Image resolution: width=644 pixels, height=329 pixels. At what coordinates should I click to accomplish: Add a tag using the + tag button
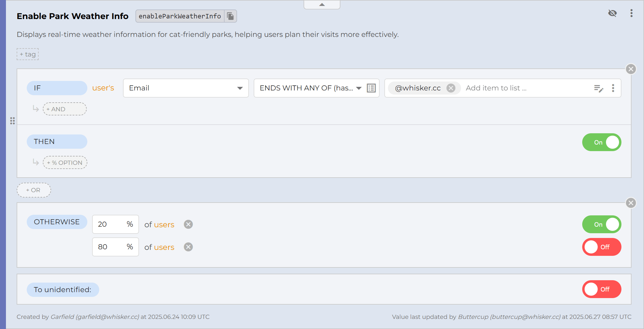[x=27, y=54]
